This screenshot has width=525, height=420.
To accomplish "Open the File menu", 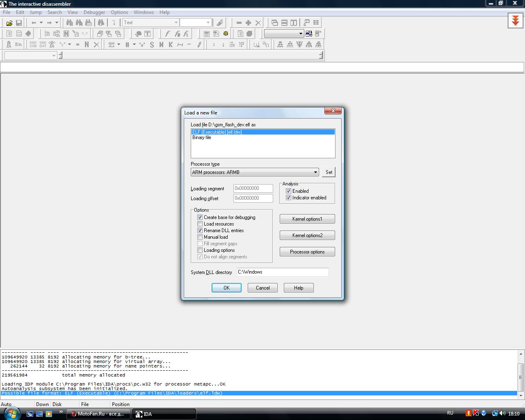I will 7,12.
